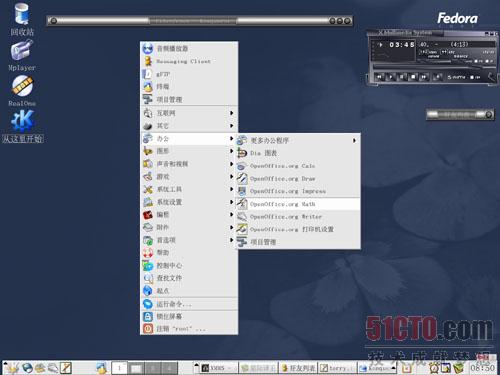
Task: Expand the 系统设置 system settings submenu
Action: (x=189, y=202)
